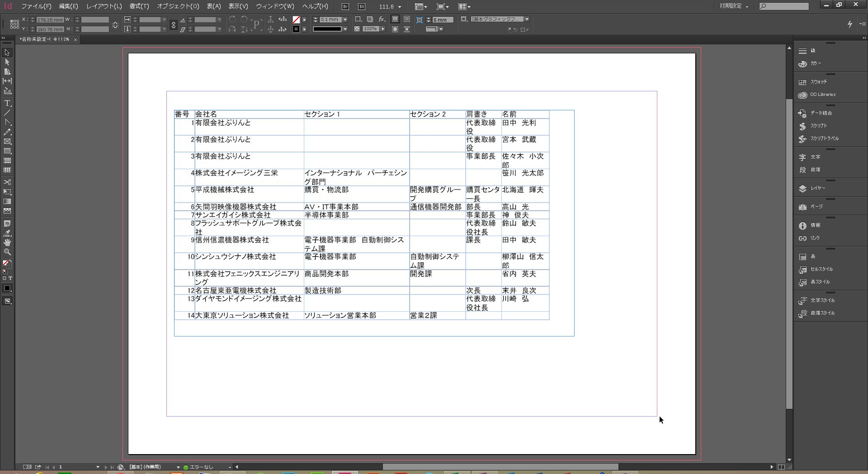Image resolution: width=868 pixels, height=474 pixels.
Task: Open the CC Libraries panel
Action: 816,95
